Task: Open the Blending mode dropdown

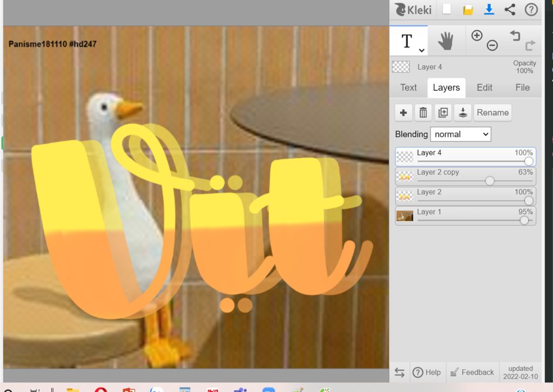Action: (x=461, y=134)
